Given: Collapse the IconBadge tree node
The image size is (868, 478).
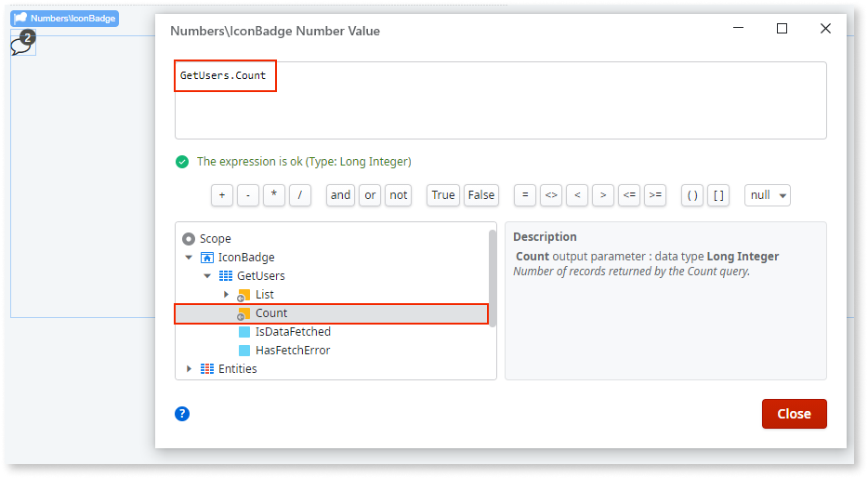Looking at the screenshot, I should [x=190, y=258].
